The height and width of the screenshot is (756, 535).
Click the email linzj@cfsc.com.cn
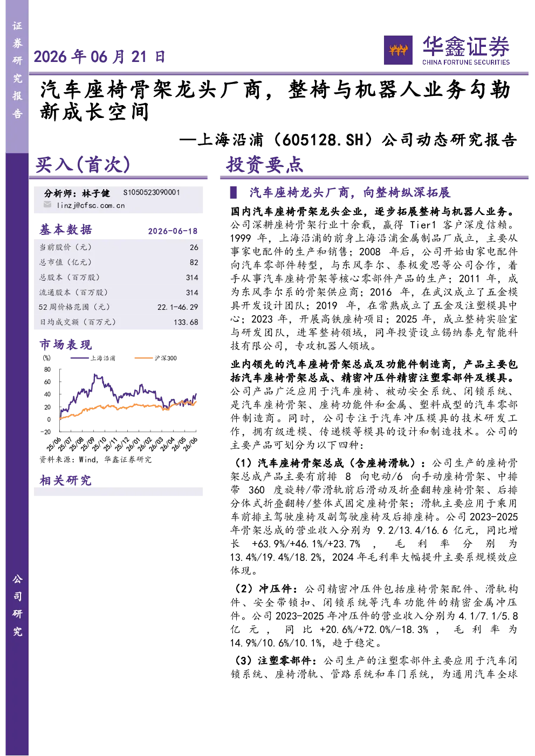tap(91, 205)
